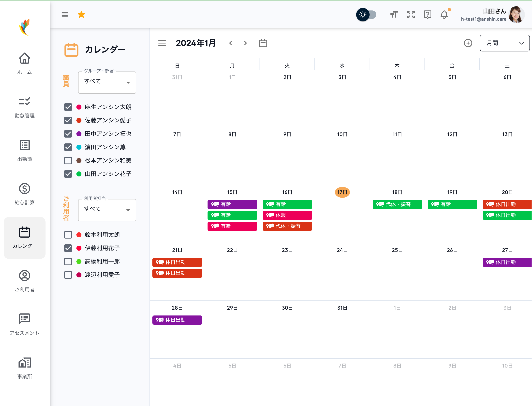Click the text size icon

[x=394, y=15]
